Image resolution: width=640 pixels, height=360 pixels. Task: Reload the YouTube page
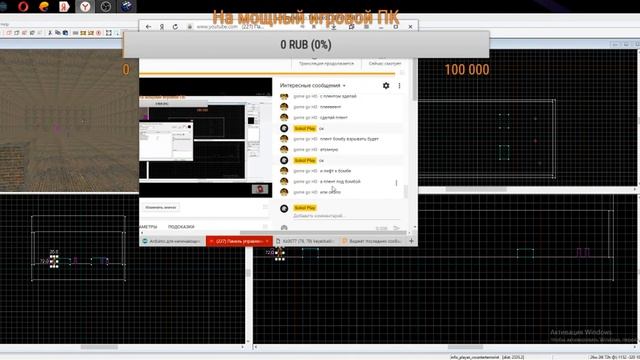click(x=175, y=27)
